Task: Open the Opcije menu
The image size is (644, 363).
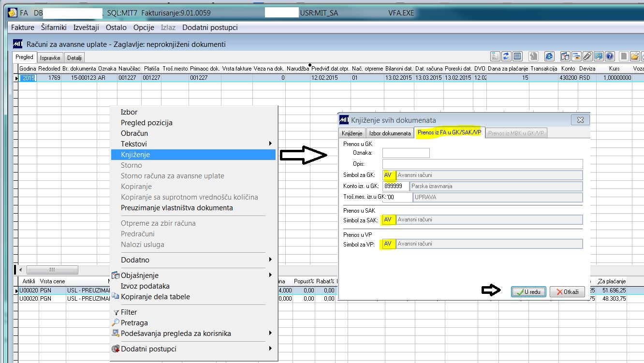Action: 144,28
